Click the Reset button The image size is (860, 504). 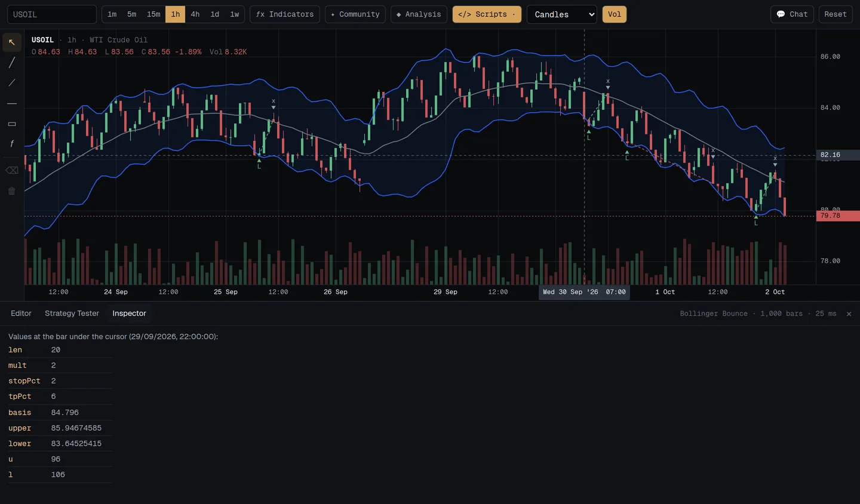point(836,14)
